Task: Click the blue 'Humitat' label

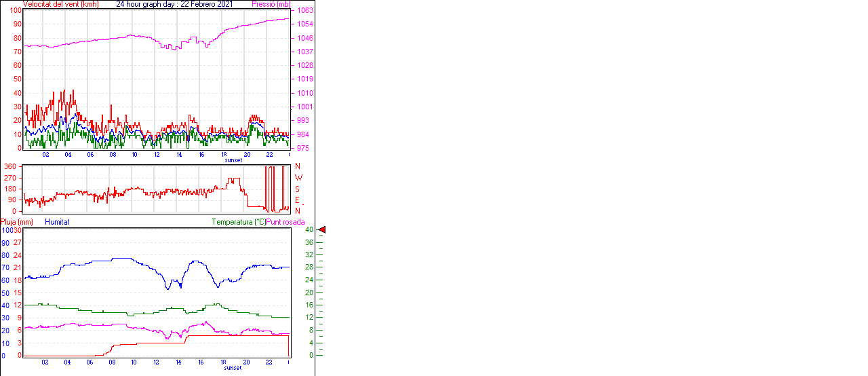Action: tap(57, 222)
